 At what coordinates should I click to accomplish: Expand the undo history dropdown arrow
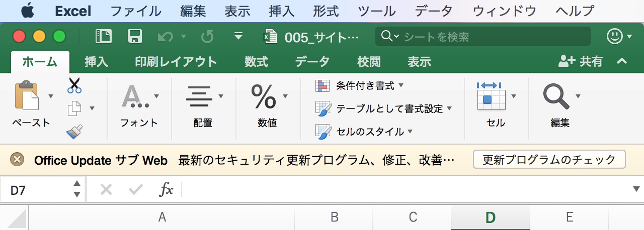click(x=184, y=36)
